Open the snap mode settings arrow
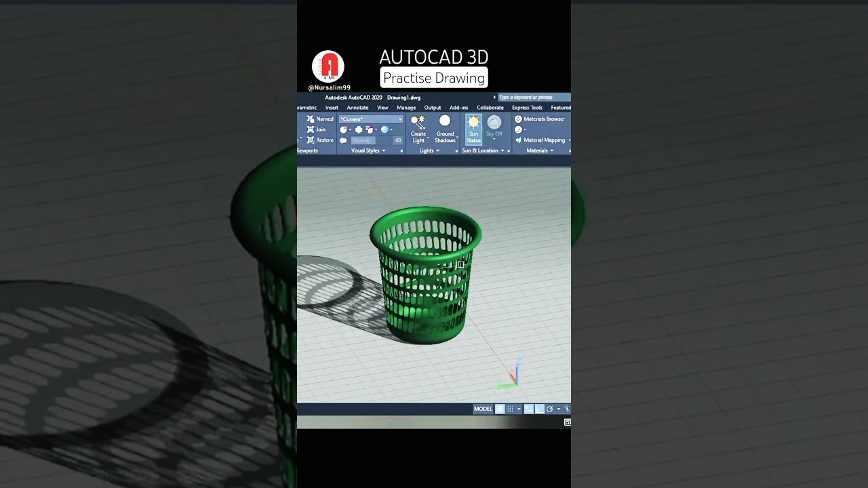The width and height of the screenshot is (868, 488). pyautogui.click(x=519, y=409)
